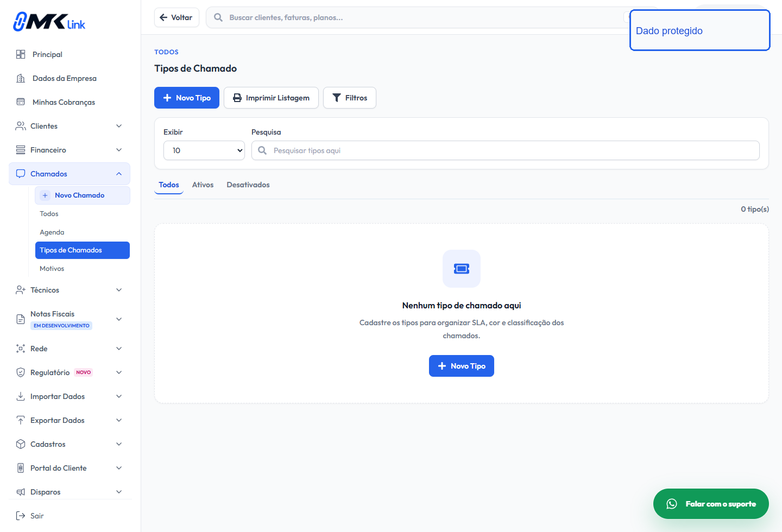Screen dimensions: 782x532
Task: Switch to the Todos tab
Action: point(169,185)
